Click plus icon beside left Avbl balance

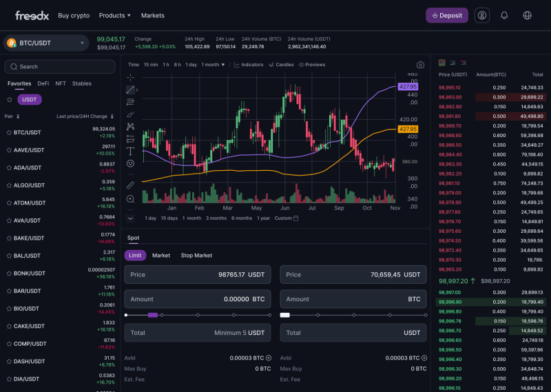[x=269, y=358]
